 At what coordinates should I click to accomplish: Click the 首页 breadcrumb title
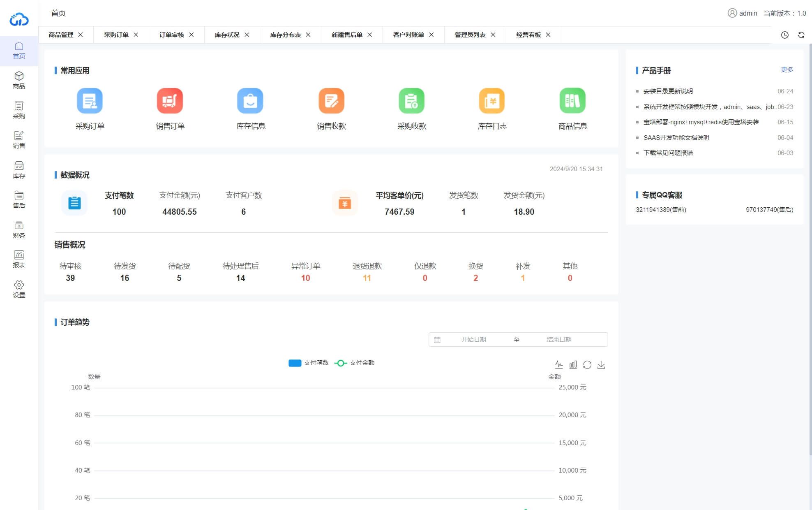58,13
